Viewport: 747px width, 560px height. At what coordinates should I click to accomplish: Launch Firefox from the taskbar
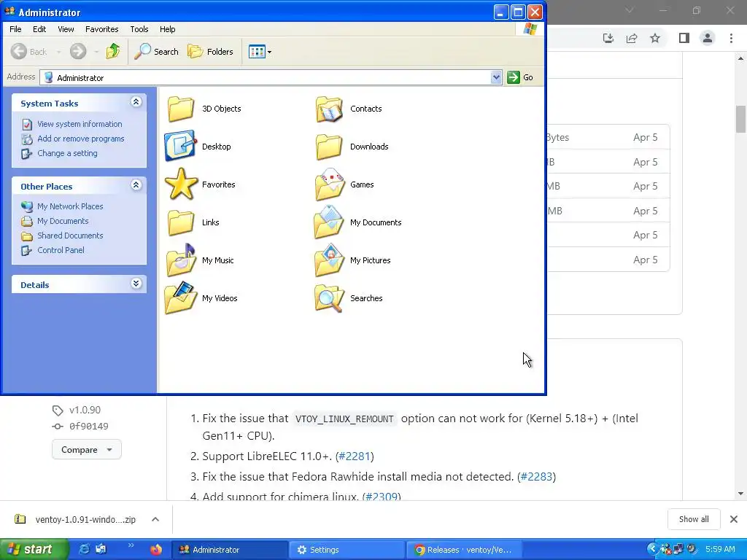click(x=156, y=550)
